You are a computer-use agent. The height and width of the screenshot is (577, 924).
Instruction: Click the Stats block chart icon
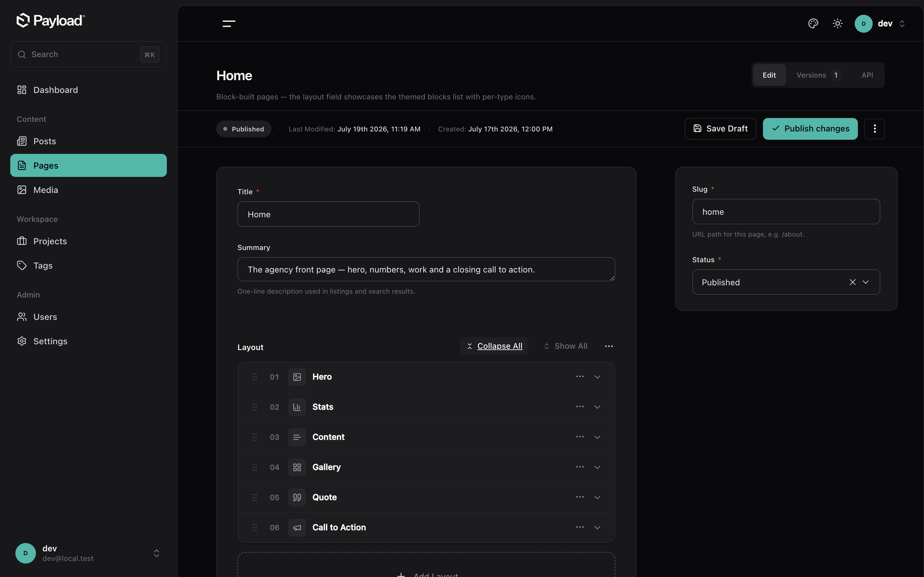(297, 407)
